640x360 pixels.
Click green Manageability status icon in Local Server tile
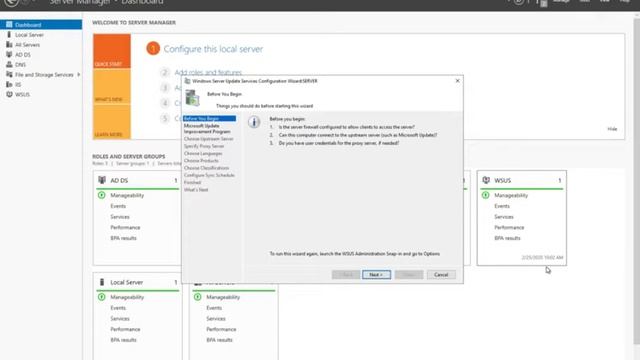coord(102,297)
